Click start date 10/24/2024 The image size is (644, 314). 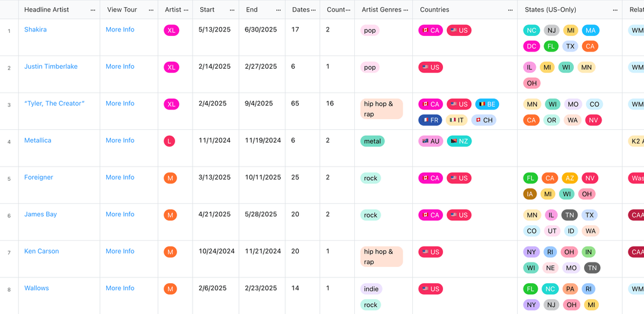point(216,251)
